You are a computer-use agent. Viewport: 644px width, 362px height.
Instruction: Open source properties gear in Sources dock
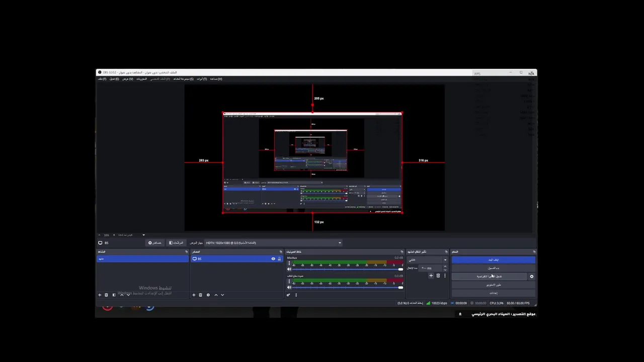(x=208, y=295)
